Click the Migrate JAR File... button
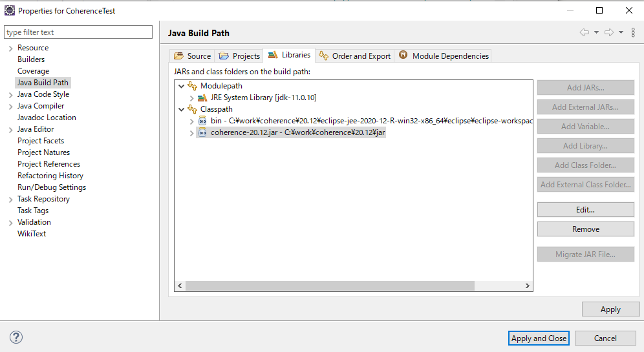The image size is (644, 352). 585,254
